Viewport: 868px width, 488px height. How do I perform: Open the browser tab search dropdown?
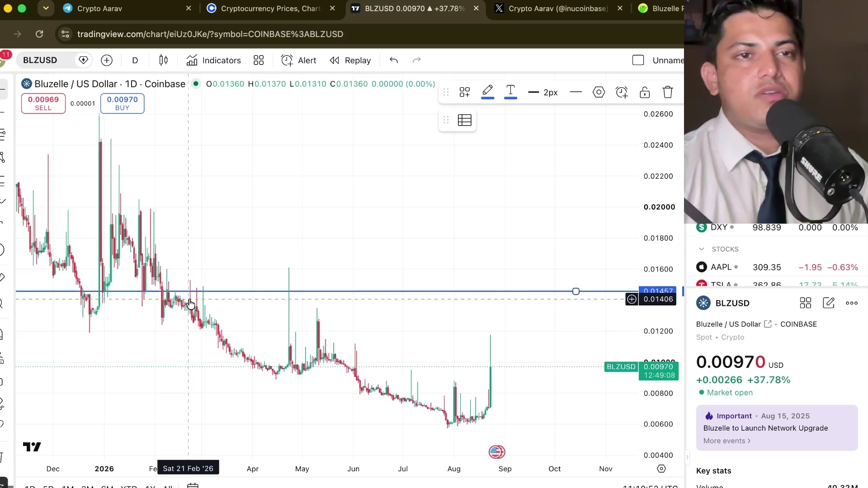46,9
